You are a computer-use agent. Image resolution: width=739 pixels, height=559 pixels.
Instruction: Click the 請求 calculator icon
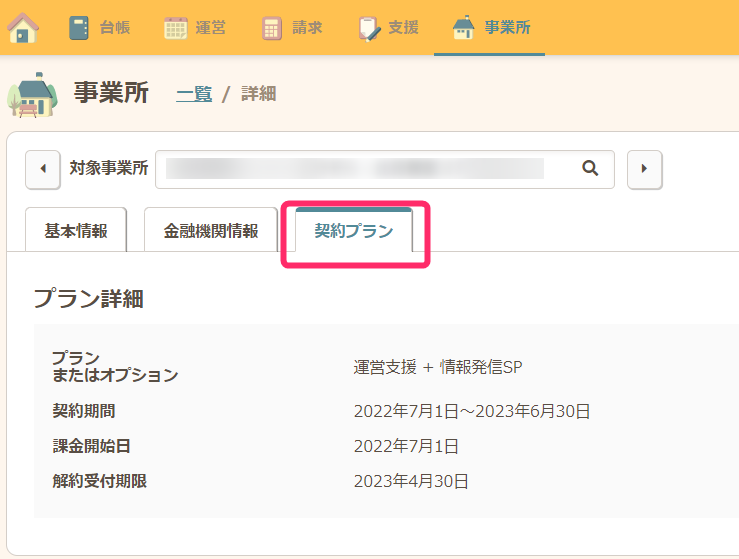[272, 28]
